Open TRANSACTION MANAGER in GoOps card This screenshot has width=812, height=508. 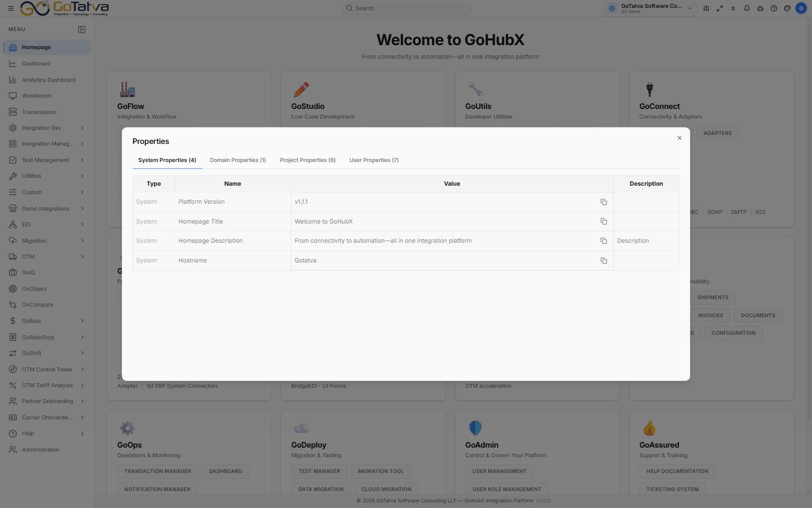158,471
